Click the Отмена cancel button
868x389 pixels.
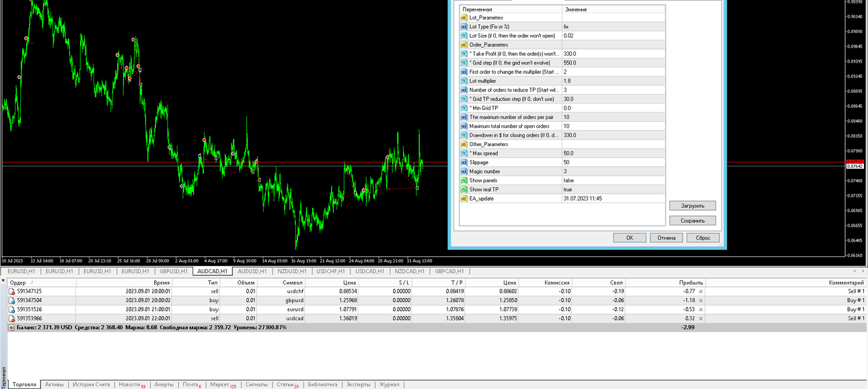(x=666, y=238)
